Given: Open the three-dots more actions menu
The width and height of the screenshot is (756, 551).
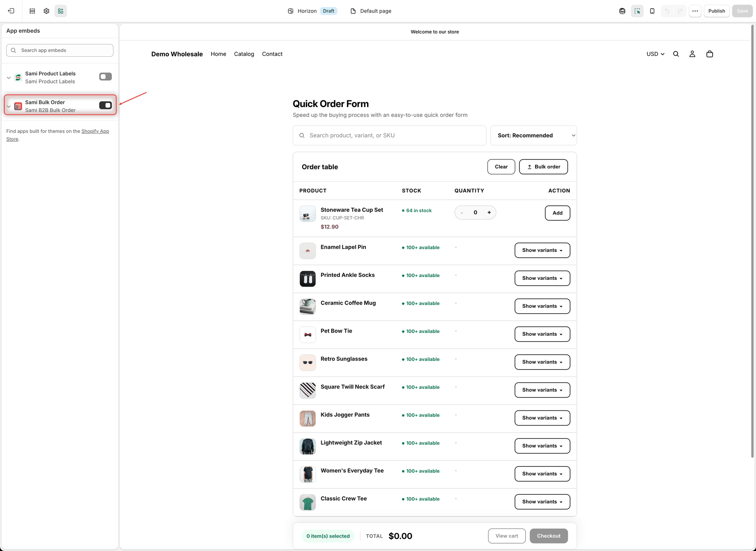Looking at the screenshot, I should tap(695, 11).
